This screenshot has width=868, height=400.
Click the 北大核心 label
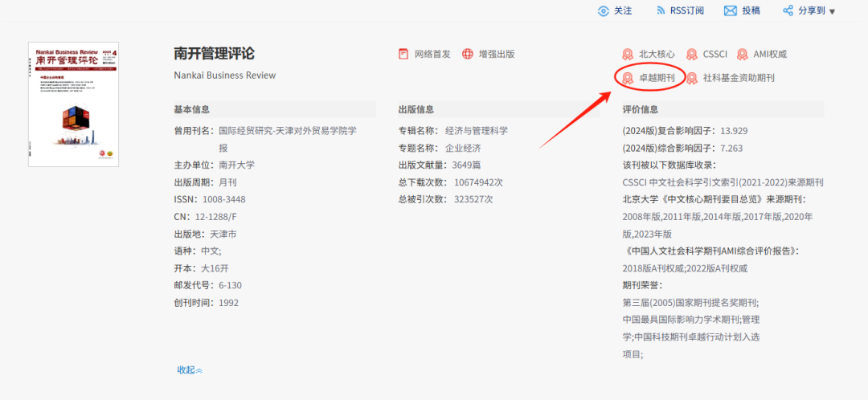coord(657,55)
